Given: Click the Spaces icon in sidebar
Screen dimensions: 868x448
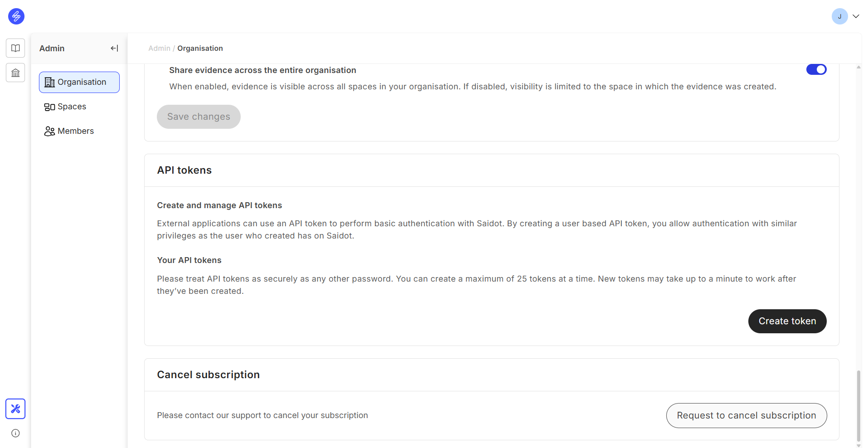Looking at the screenshot, I should click(49, 107).
